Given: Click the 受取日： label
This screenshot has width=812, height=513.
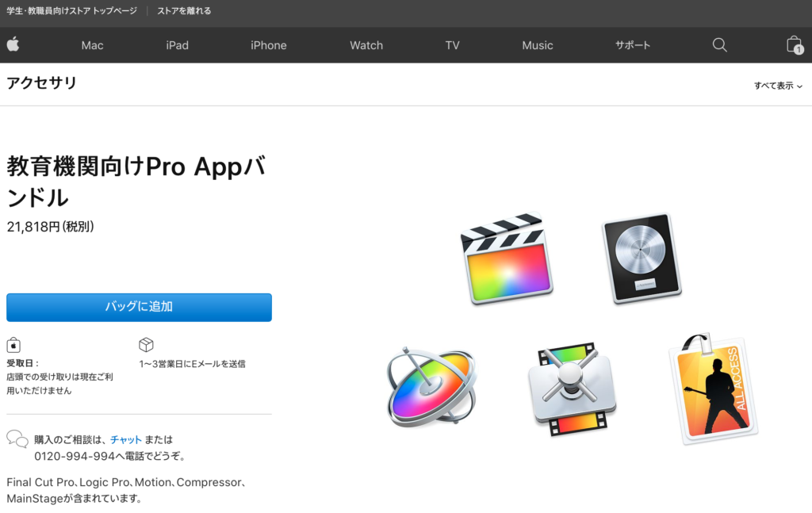Looking at the screenshot, I should click(x=23, y=363).
